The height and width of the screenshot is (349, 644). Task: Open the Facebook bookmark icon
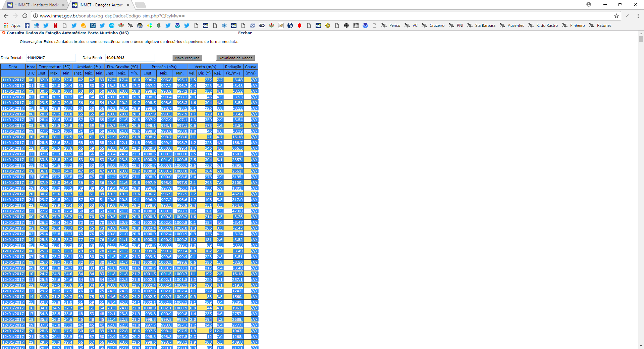click(x=27, y=26)
